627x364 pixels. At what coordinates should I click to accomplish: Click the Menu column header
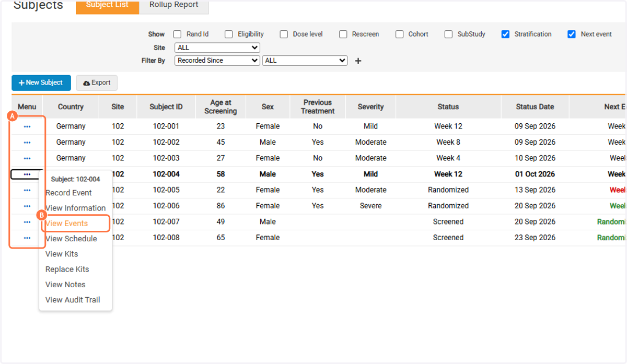pyautogui.click(x=27, y=107)
